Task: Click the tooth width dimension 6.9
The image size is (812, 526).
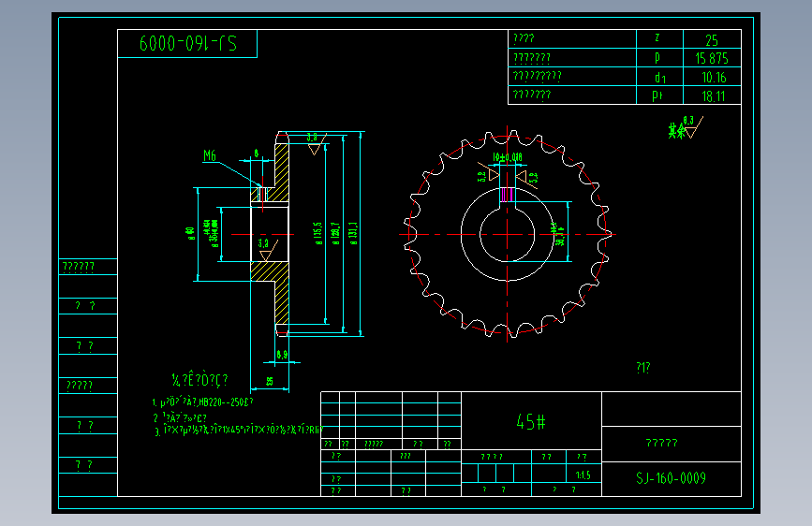Action: click(282, 355)
